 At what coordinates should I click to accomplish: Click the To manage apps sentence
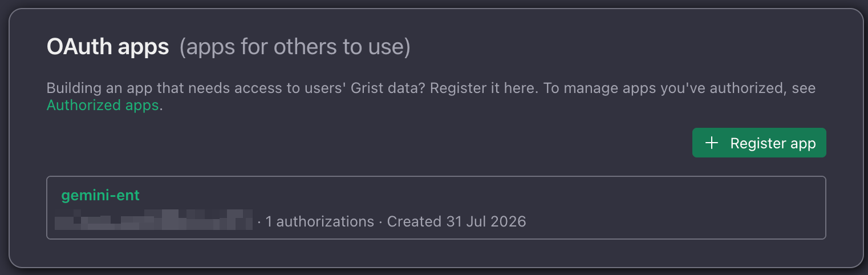[x=679, y=88]
